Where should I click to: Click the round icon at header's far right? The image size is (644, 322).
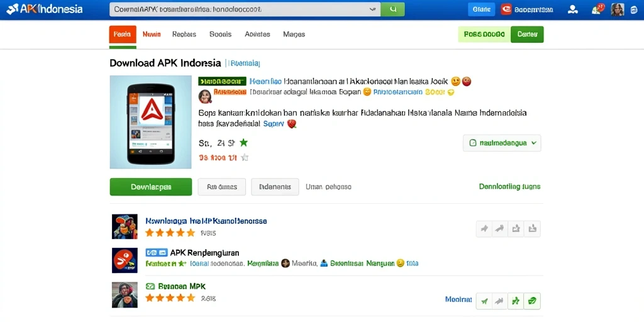[x=634, y=10]
